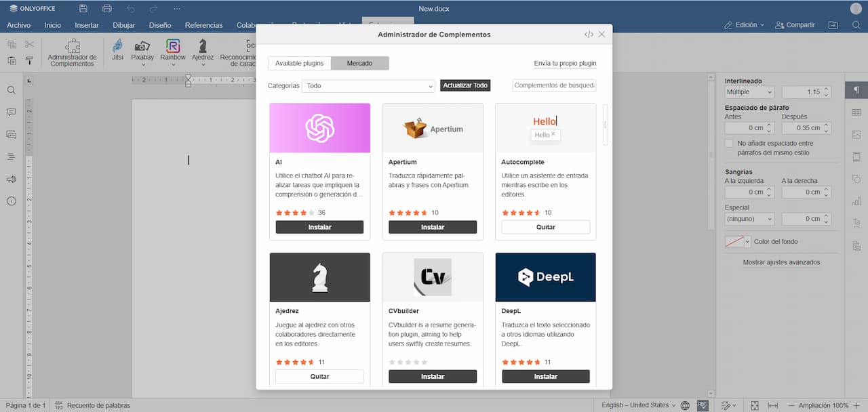
Task: Expand the Color del fondo dropdown arrow
Action: 747,242
